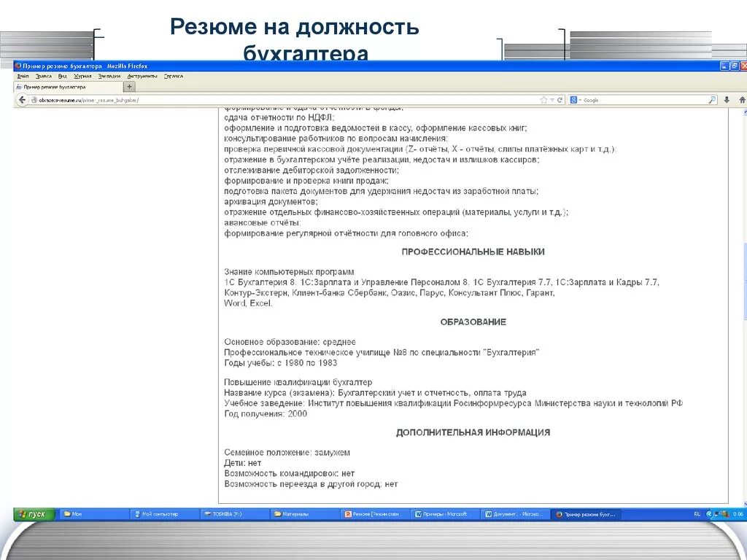The height and width of the screenshot is (560, 747).
Task: Open a new tab with the plus button
Action: click(x=129, y=87)
